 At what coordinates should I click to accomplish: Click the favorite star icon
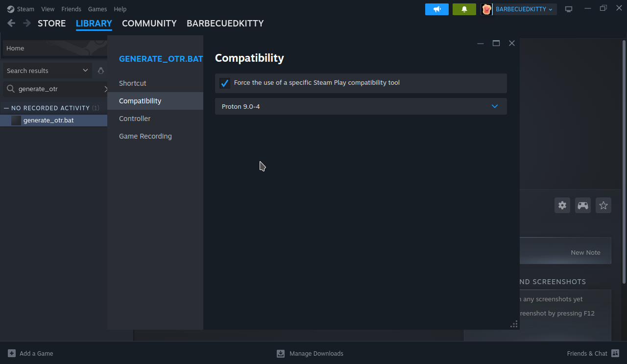(603, 205)
